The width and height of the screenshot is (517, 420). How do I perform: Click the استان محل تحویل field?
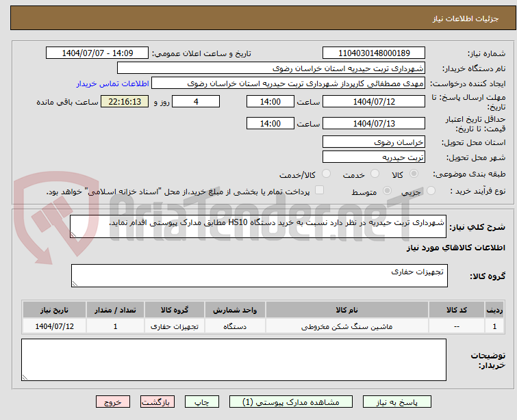[374, 142]
